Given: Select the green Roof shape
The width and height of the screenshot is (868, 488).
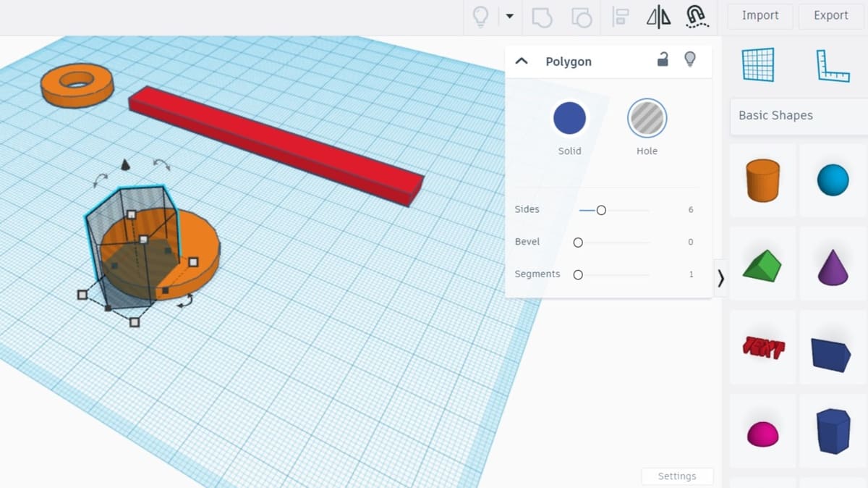Looking at the screenshot, I should tap(762, 266).
